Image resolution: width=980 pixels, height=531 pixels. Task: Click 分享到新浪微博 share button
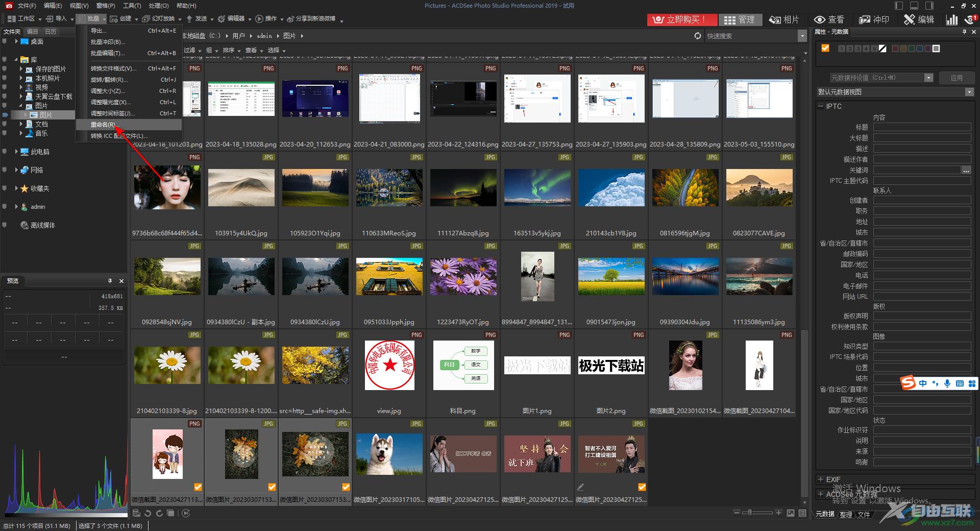311,19
